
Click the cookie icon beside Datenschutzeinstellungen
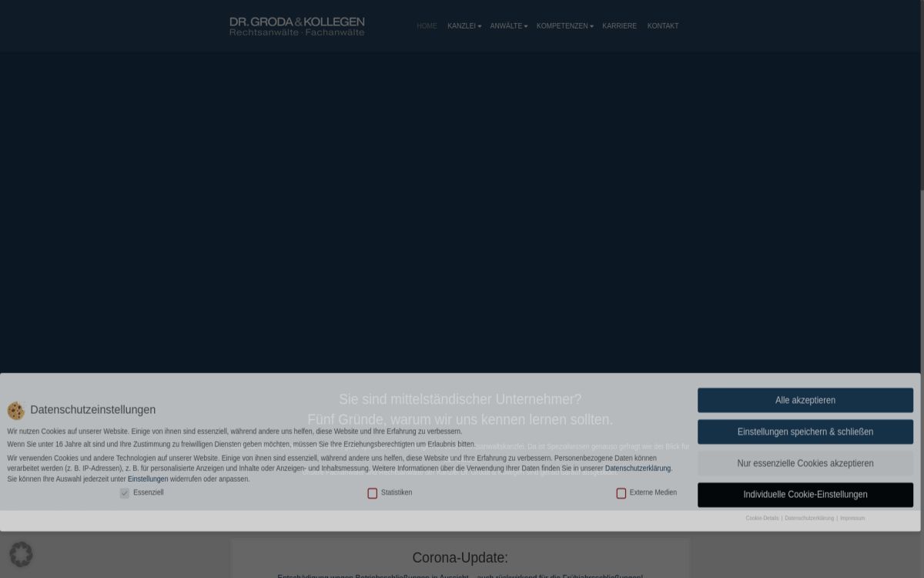coord(16,410)
